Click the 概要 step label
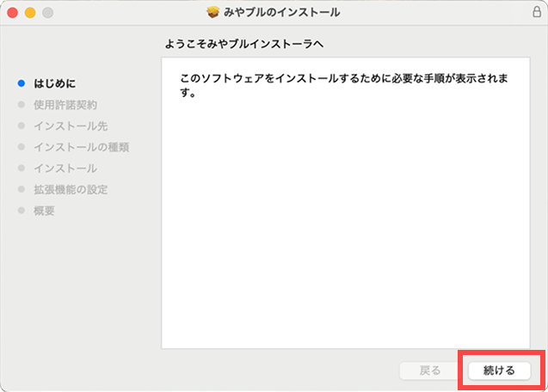This screenshot has height=392, width=548. coord(44,211)
